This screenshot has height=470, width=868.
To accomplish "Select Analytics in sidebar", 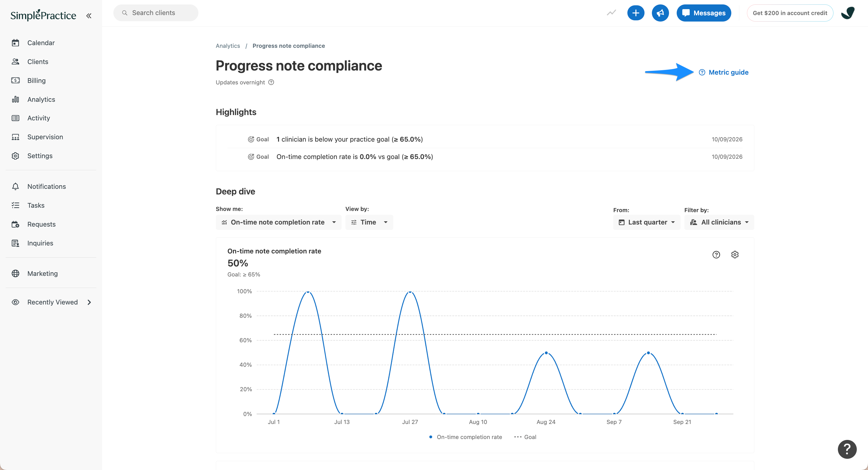I will coord(41,99).
